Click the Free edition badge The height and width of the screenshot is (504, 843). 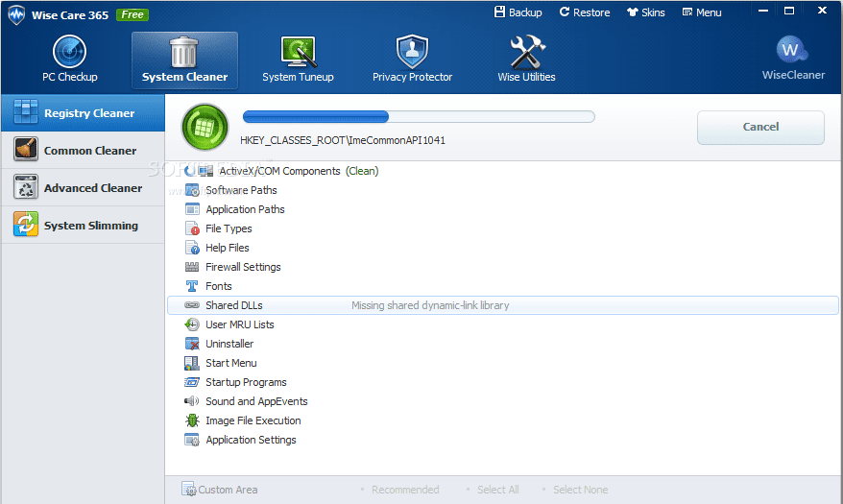132,14
